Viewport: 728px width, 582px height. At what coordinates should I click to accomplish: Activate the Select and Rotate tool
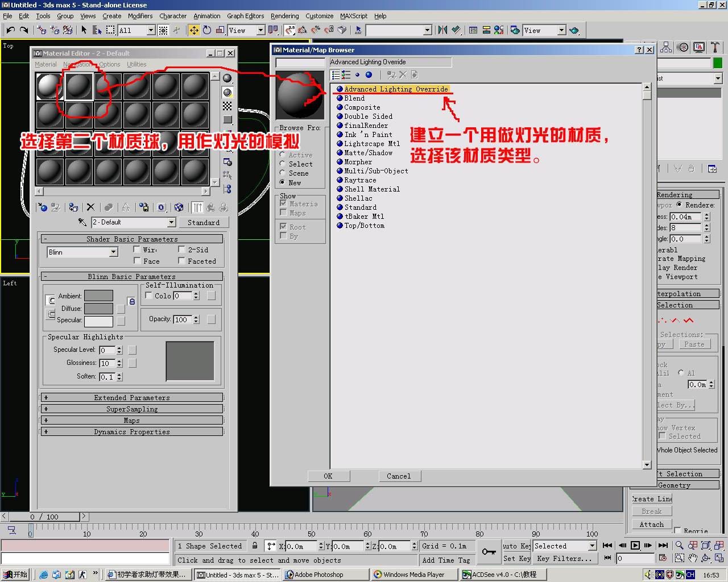point(207,30)
